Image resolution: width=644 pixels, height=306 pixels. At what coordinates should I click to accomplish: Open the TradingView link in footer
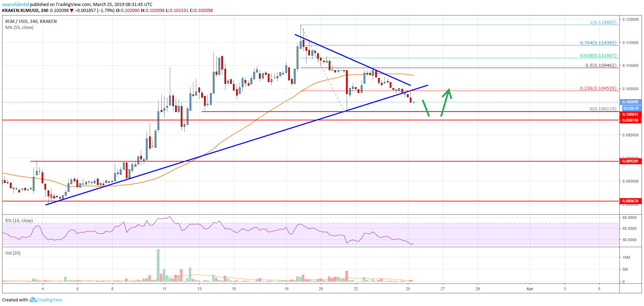[x=50, y=300]
